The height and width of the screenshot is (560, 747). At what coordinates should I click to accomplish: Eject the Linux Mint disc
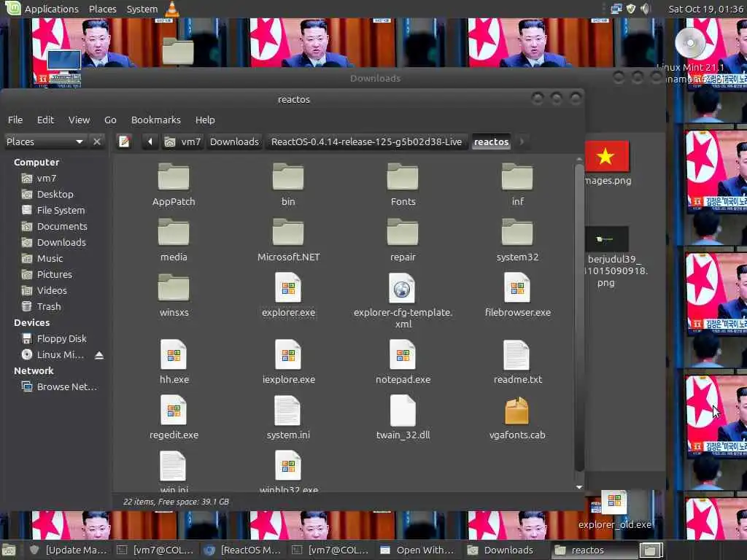click(x=99, y=355)
